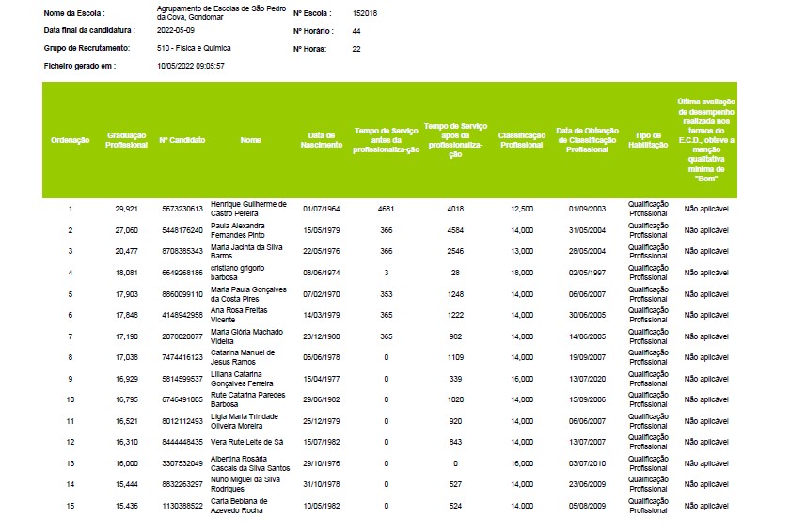
Task: Click the Graduação Profissional column header
Action: pos(126,140)
